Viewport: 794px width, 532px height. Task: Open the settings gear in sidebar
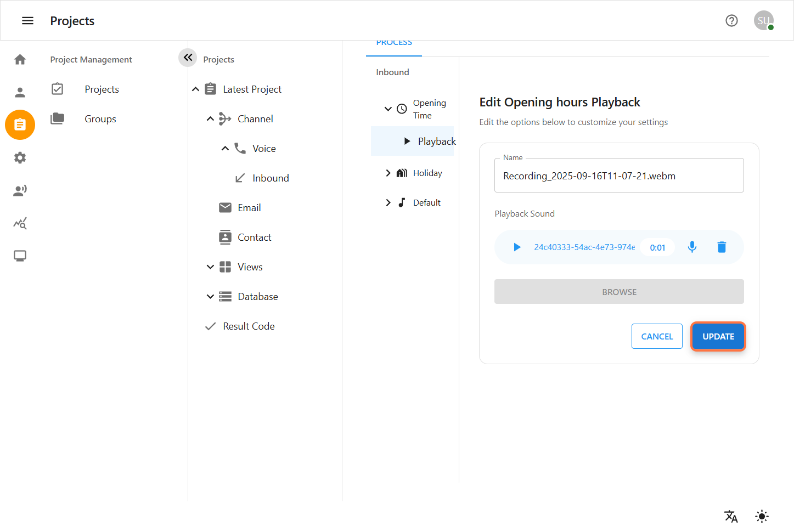pos(20,158)
